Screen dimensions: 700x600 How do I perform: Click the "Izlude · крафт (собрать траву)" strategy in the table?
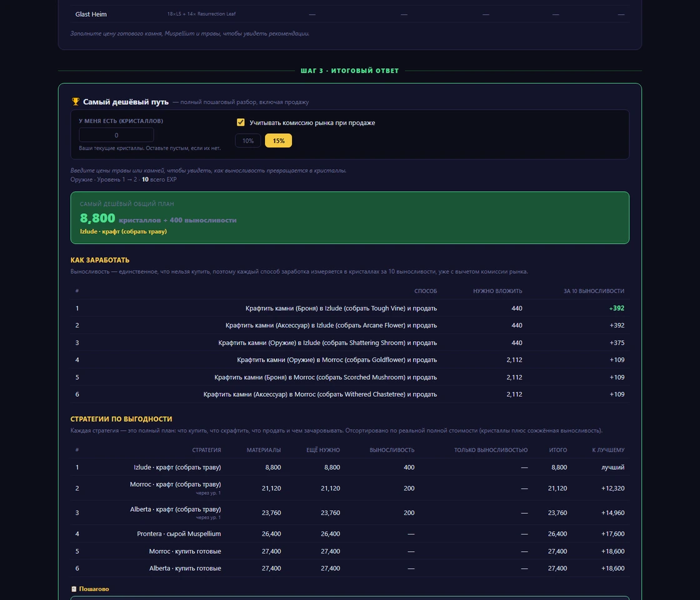click(177, 467)
